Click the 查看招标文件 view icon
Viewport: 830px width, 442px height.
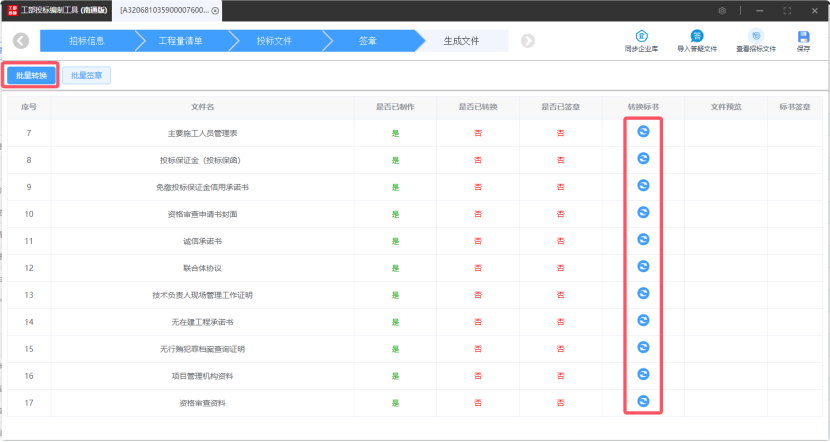click(x=756, y=38)
